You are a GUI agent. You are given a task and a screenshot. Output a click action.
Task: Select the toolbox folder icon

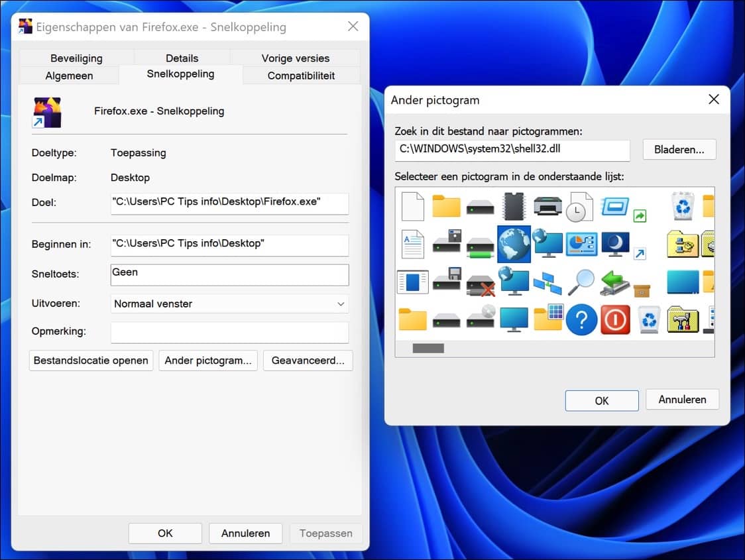point(682,319)
